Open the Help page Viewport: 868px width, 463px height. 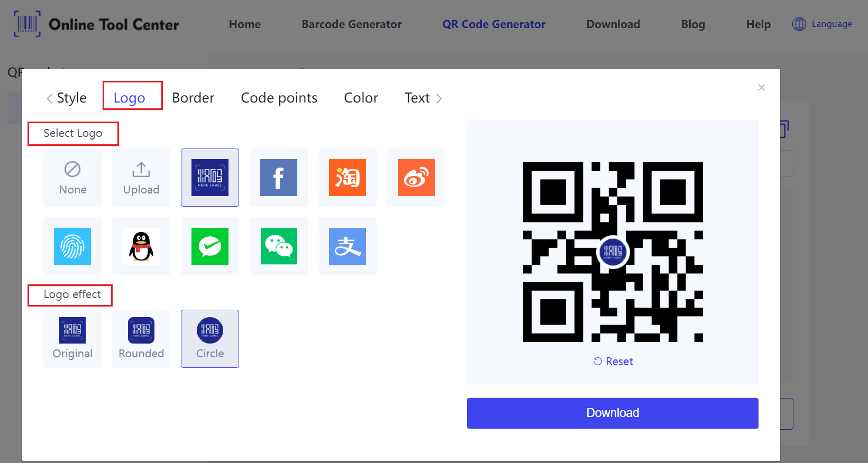pyautogui.click(x=759, y=24)
